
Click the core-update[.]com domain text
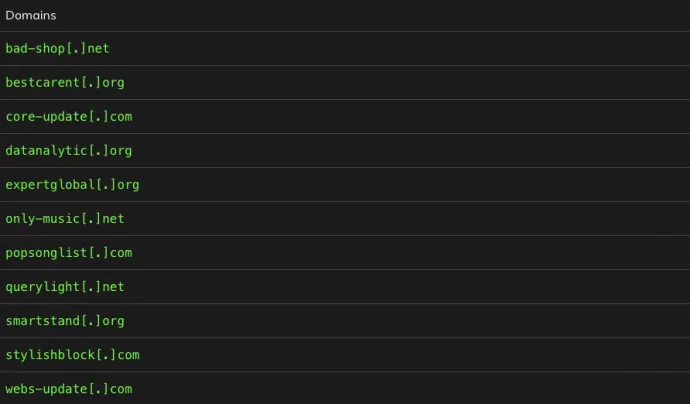pyautogui.click(x=69, y=117)
